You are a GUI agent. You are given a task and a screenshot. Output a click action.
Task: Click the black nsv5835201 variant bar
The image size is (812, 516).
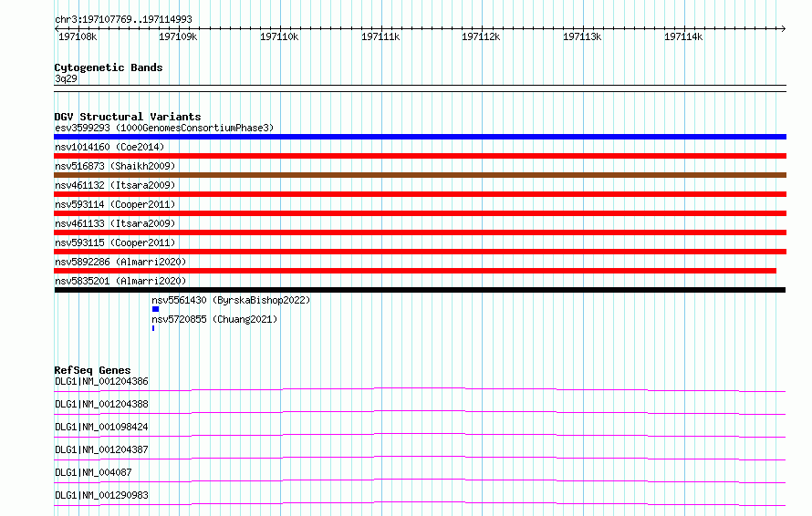click(420, 290)
